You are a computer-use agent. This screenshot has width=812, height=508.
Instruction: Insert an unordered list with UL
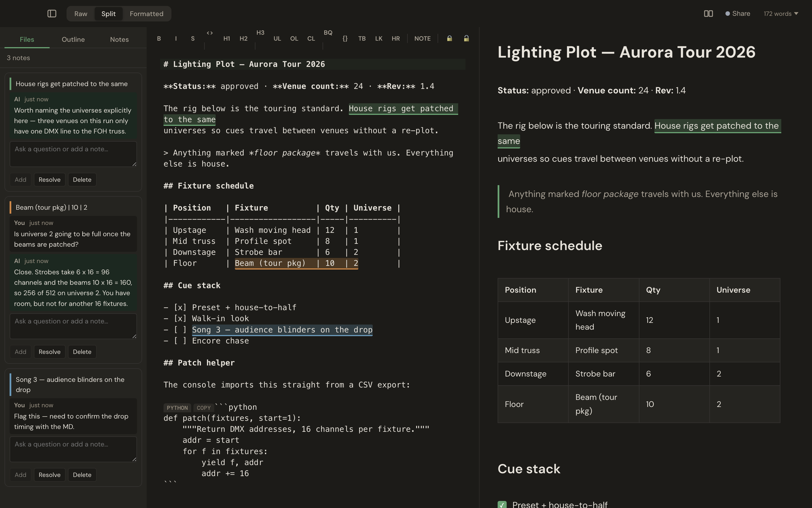tap(277, 38)
